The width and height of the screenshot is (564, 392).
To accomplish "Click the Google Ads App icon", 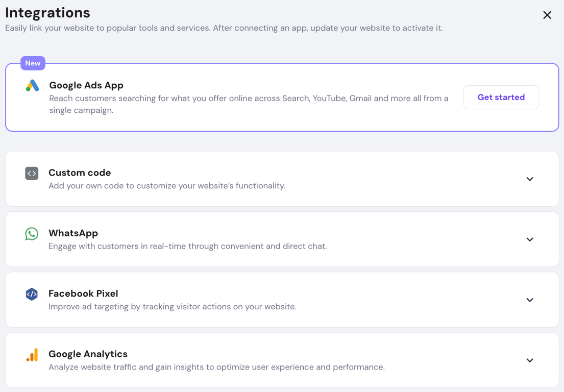I will point(32,86).
